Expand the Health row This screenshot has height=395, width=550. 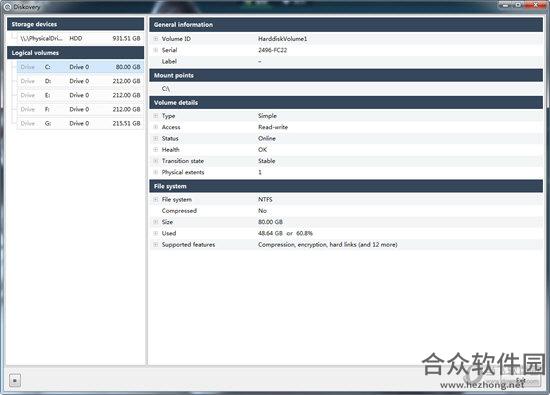(x=156, y=149)
